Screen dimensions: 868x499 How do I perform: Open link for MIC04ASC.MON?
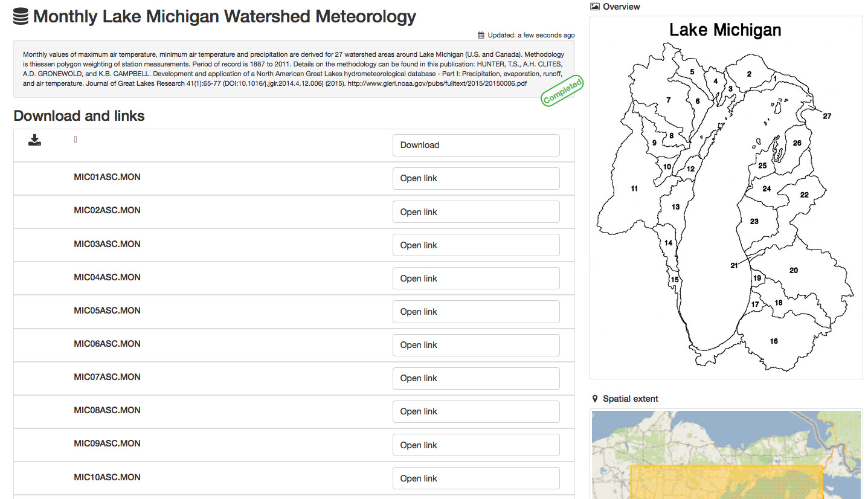[476, 278]
